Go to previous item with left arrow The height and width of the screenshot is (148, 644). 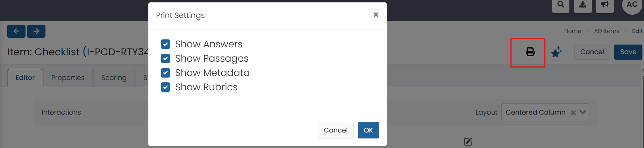[x=16, y=31]
